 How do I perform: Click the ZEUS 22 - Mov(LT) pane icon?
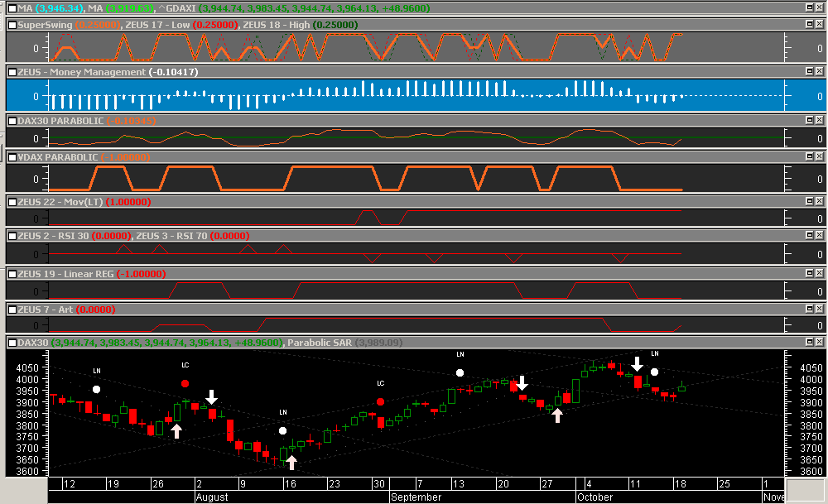[x=12, y=202]
